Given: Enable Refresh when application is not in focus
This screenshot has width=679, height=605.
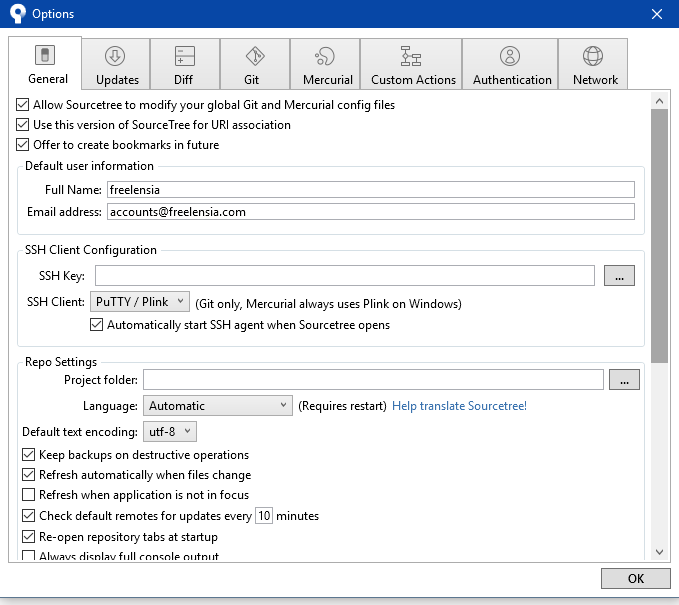Looking at the screenshot, I should click(29, 495).
